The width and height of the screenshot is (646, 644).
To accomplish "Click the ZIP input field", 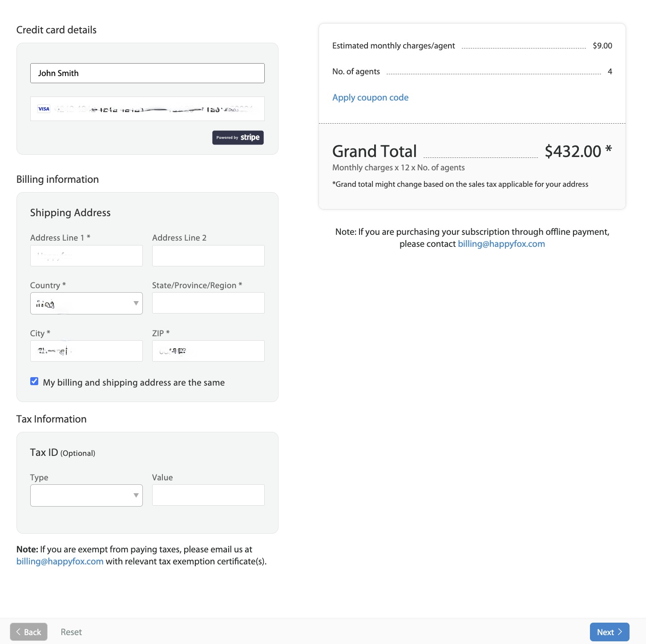I will pyautogui.click(x=208, y=351).
